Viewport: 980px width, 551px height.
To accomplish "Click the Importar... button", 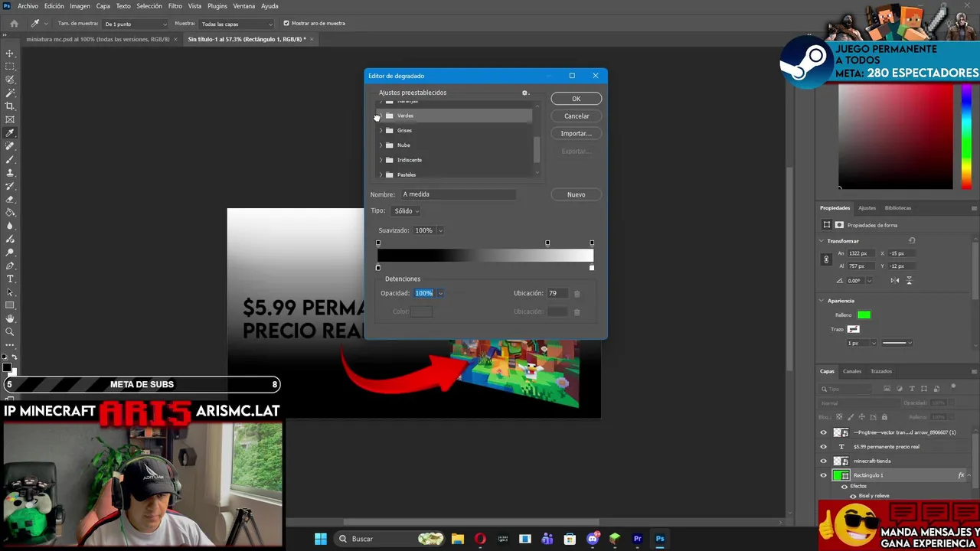I will click(576, 134).
